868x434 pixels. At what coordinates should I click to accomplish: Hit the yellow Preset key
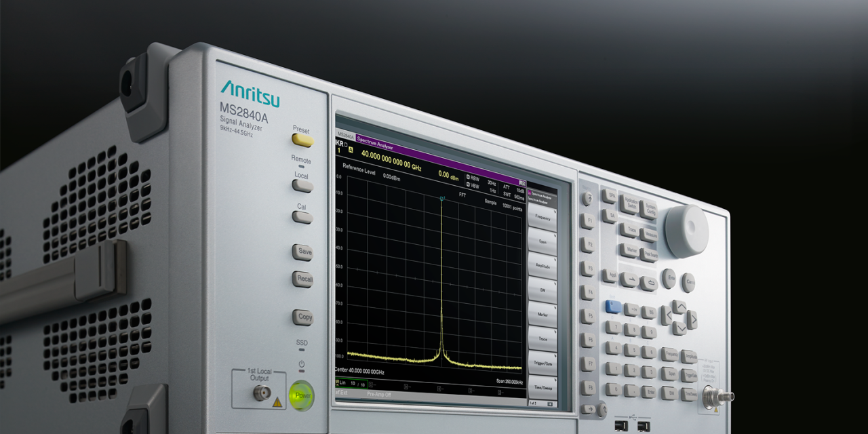click(x=302, y=140)
